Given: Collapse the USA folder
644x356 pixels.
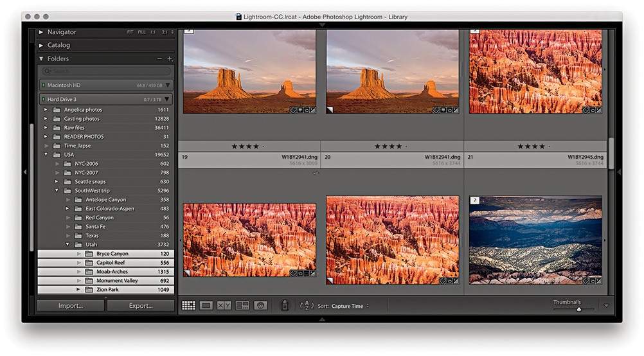Looking at the screenshot, I should (x=46, y=155).
